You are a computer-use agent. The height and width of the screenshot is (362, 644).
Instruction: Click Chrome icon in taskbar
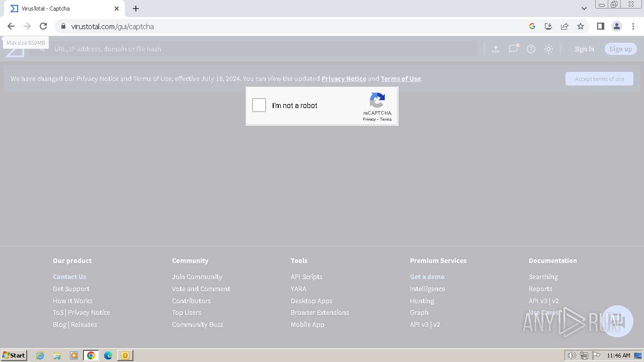(x=91, y=355)
